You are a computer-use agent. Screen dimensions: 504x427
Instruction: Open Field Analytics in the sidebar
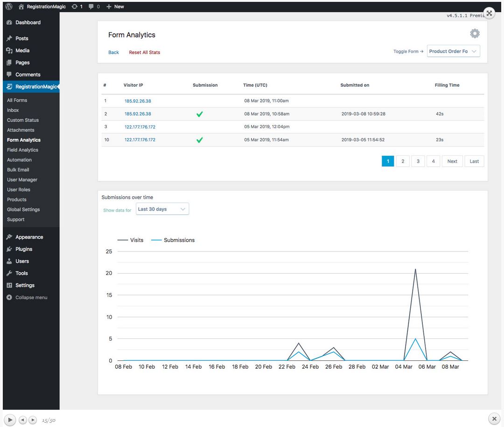(x=22, y=150)
